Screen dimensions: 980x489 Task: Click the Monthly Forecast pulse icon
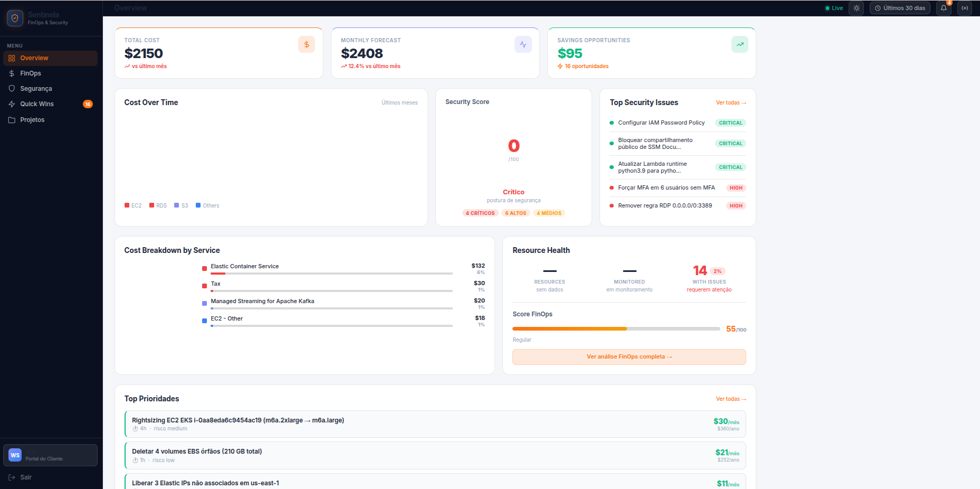point(523,44)
